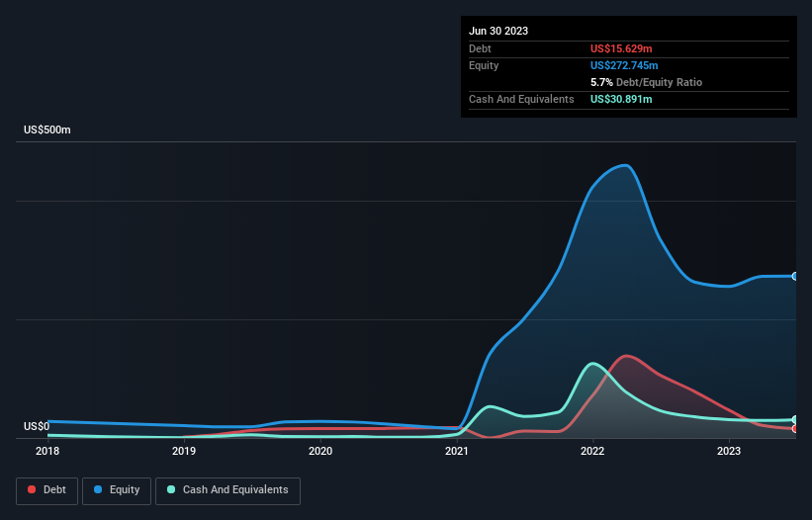The width and height of the screenshot is (812, 520).
Task: Click the teal Cash And Equivalents legend dot
Action: [171, 489]
